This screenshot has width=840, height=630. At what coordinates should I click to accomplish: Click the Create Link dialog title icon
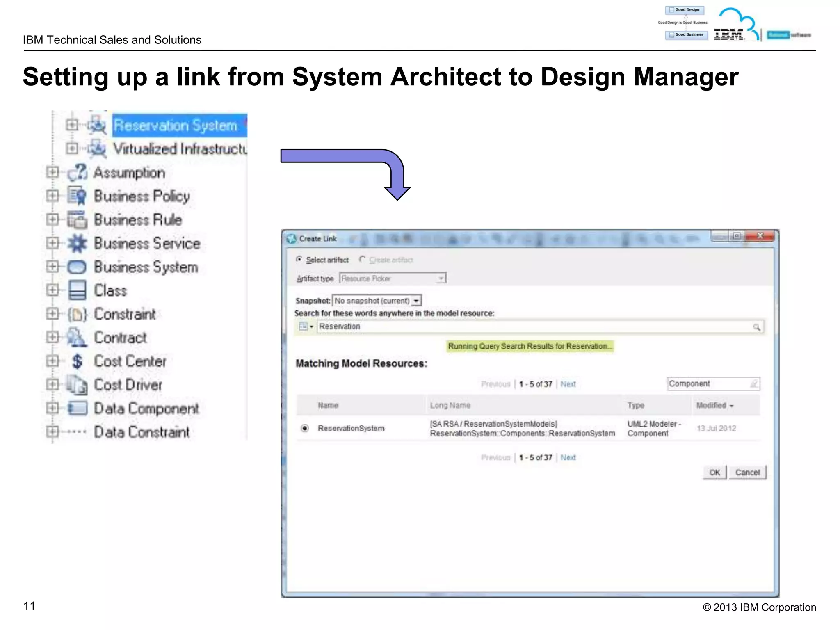click(x=292, y=239)
